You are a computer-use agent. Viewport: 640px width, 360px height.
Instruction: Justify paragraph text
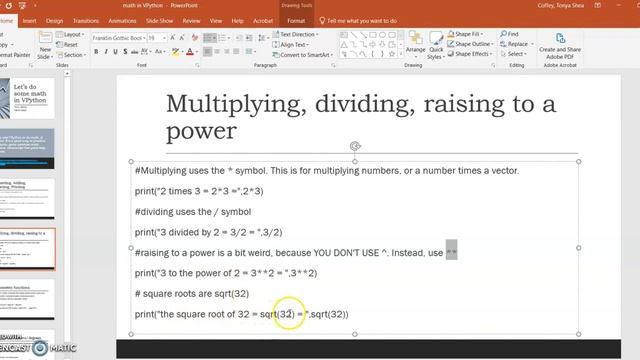(236, 51)
